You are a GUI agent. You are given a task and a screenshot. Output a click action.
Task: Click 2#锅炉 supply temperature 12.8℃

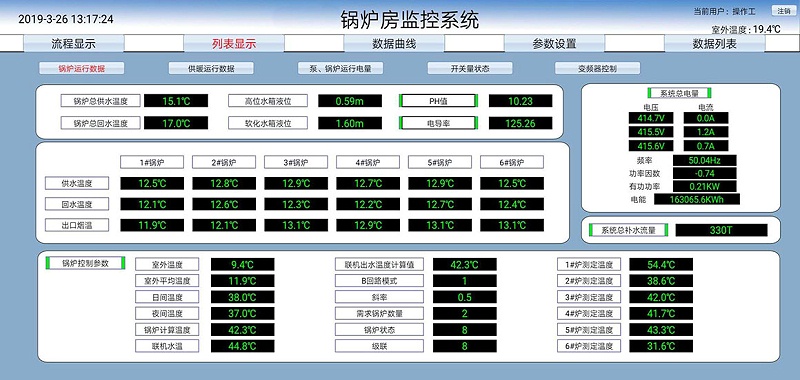(224, 184)
